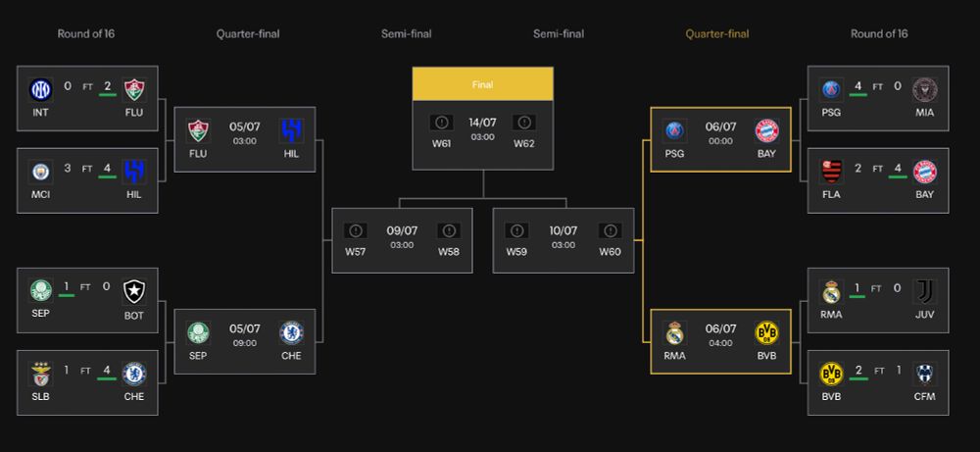This screenshot has width=980, height=452.
Task: Click 09:00 kickoff time in SEP vs CHE card
Action: [x=245, y=343]
